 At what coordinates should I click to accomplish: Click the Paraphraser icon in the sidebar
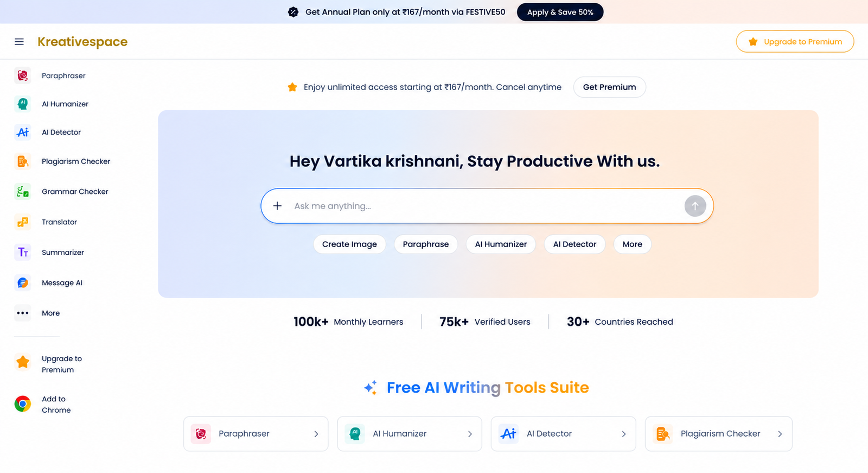point(23,75)
